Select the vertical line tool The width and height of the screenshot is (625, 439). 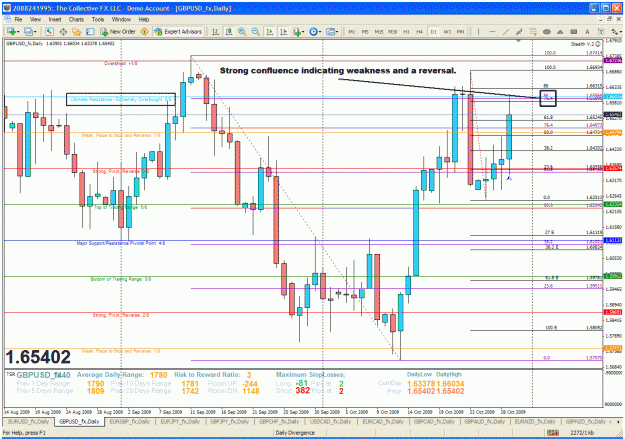click(478, 31)
